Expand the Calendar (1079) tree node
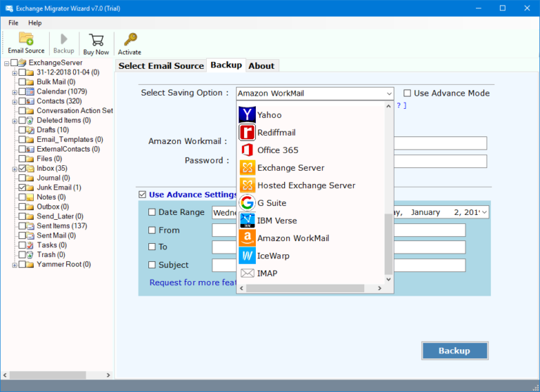 tap(15, 92)
